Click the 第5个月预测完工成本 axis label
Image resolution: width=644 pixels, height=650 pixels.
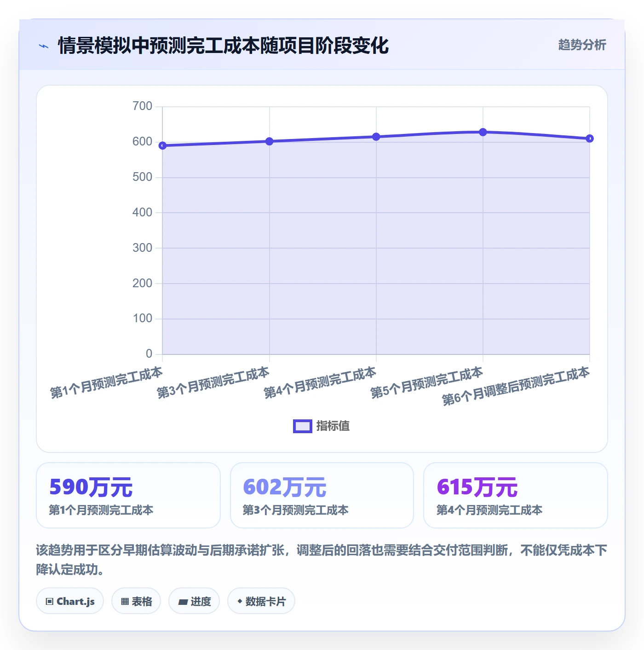[x=426, y=383]
